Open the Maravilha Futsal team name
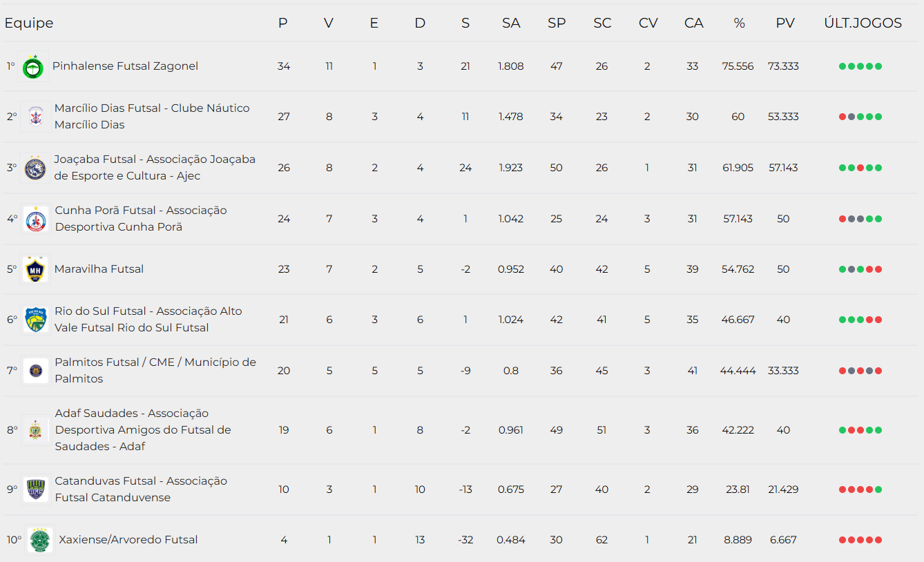Viewport: 924px width, 562px height. (x=99, y=269)
